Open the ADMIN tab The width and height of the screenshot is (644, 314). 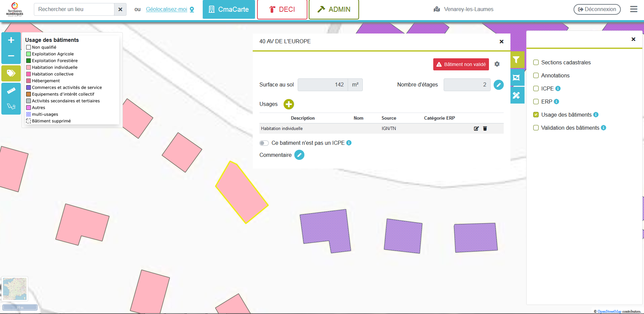[334, 9]
